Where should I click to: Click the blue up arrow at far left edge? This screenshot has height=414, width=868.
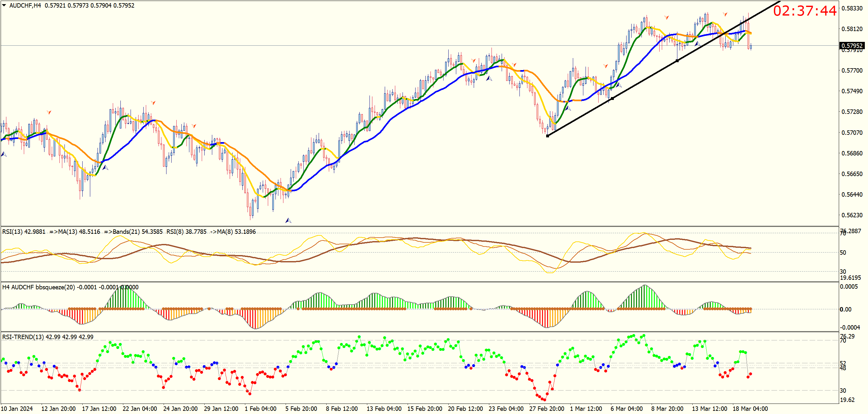4,154
